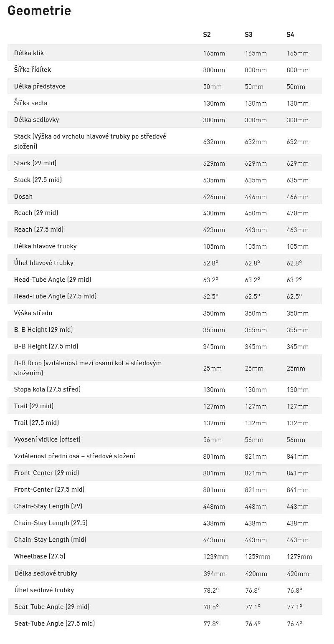The width and height of the screenshot is (334, 644).
Task: Click the Výška středu row label
Action: click(x=33, y=313)
